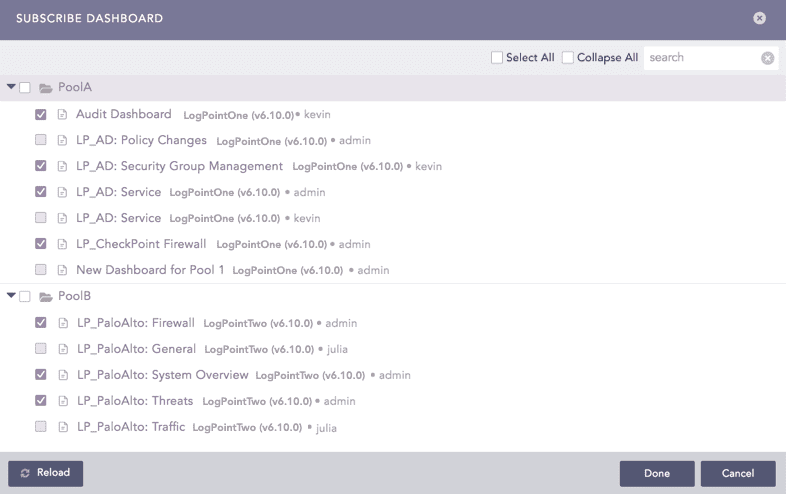This screenshot has width=786, height=494.
Task: Uncheck LP_AD: Service admin checkbox
Action: [41, 192]
